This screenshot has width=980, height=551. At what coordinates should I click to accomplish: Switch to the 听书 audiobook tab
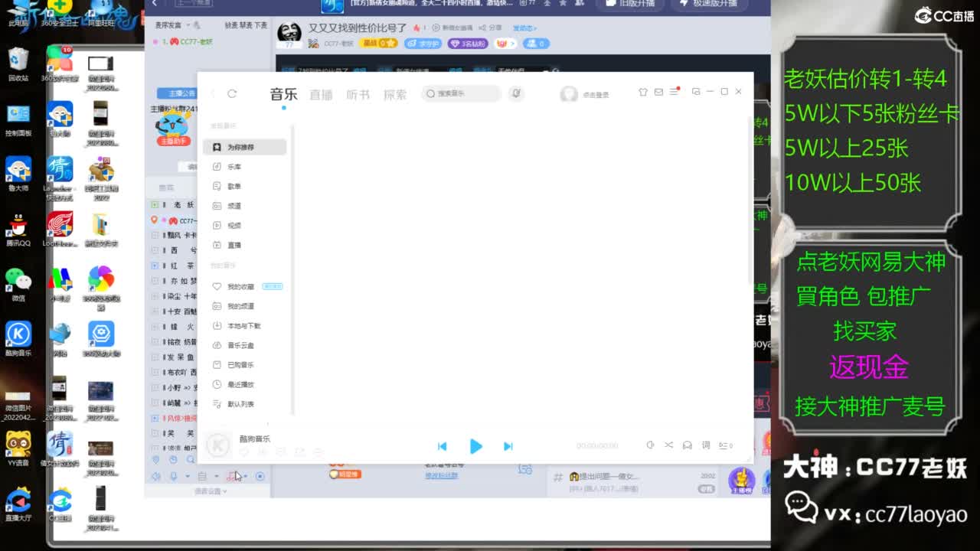click(x=358, y=95)
